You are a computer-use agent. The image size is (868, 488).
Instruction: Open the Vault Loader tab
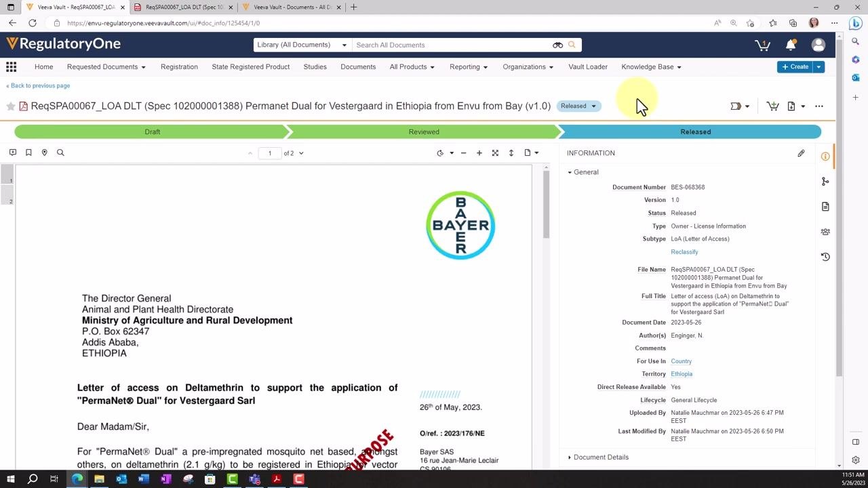coord(588,66)
